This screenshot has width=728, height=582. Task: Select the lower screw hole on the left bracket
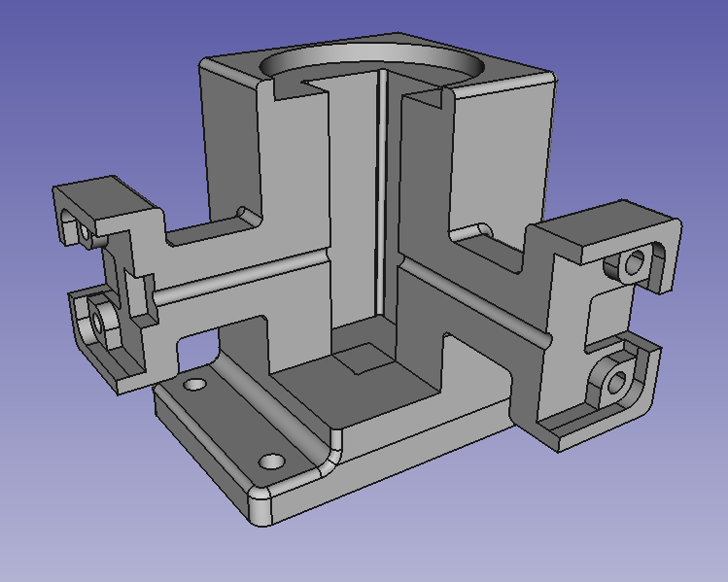[x=97, y=322]
